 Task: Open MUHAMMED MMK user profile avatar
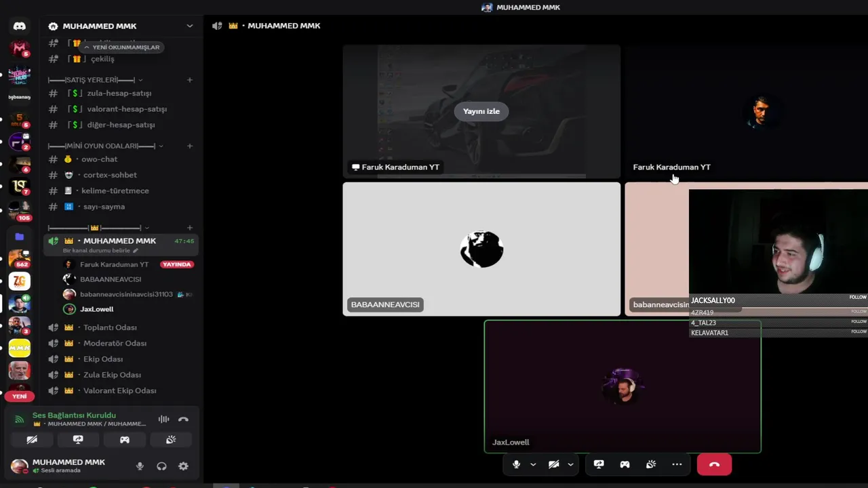click(20, 466)
